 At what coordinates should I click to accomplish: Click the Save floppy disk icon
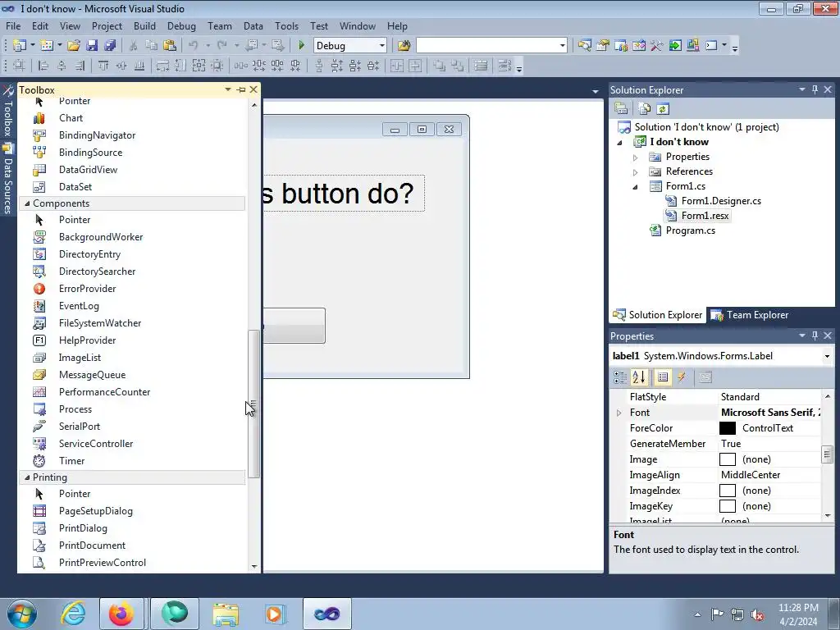tap(92, 46)
